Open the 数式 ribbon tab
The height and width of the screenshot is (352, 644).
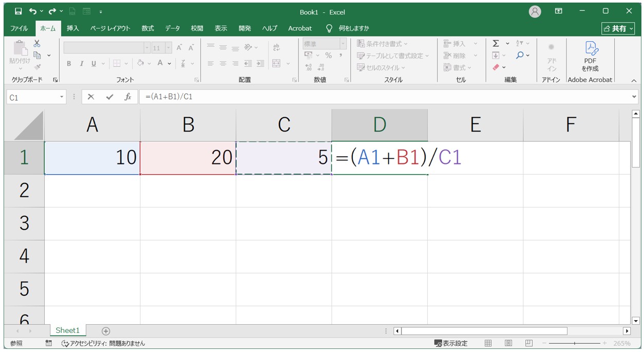(x=148, y=28)
